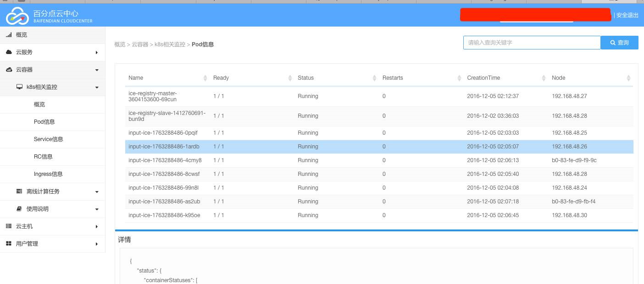Screen dimensions: 644x284
Task: Click the "containerStatuses" JSON line
Action: pos(171,280)
